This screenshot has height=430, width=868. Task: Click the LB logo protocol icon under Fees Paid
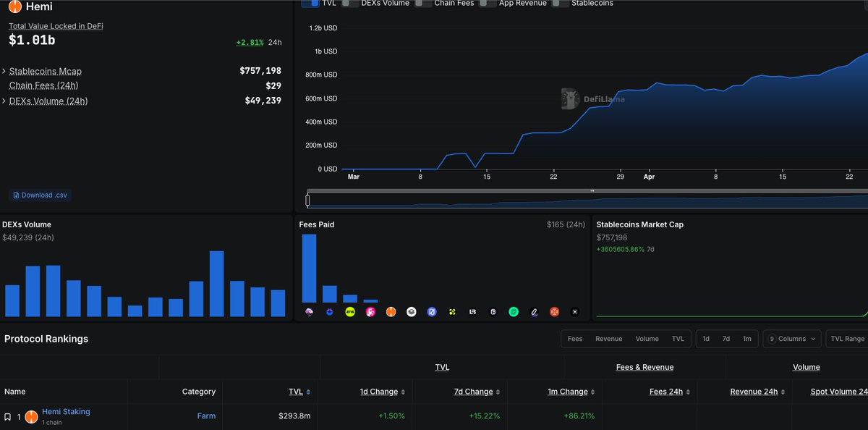(472, 311)
